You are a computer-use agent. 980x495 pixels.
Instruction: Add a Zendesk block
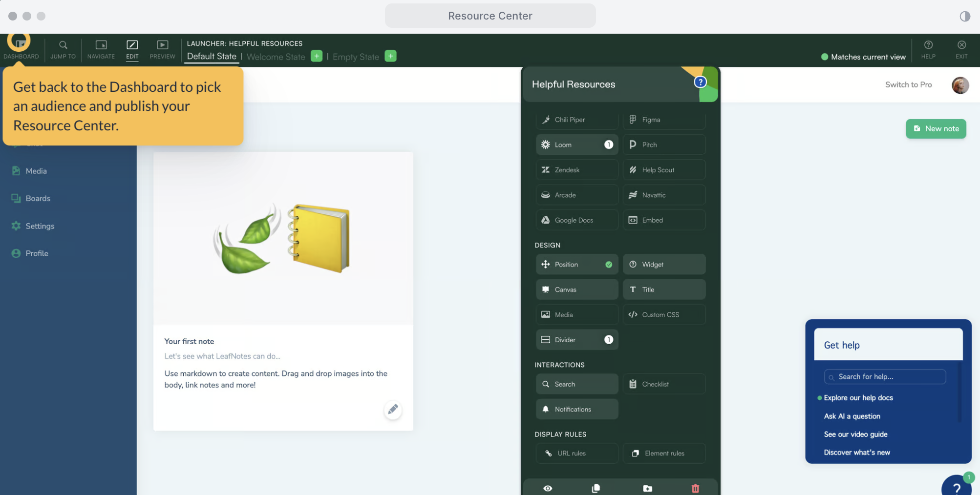[x=576, y=170]
